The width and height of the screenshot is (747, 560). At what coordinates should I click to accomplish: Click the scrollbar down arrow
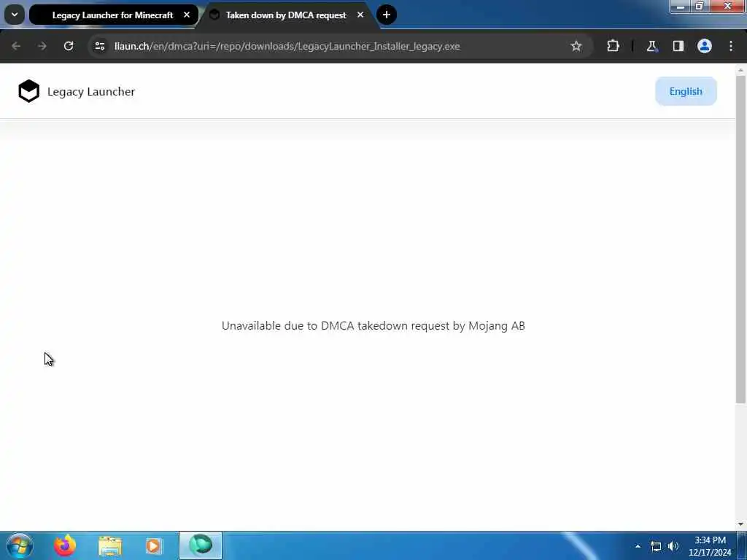point(740,524)
